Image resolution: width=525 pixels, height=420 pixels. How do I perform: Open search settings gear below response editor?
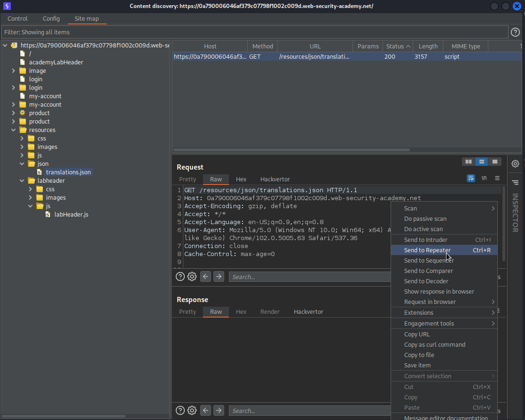click(192, 410)
